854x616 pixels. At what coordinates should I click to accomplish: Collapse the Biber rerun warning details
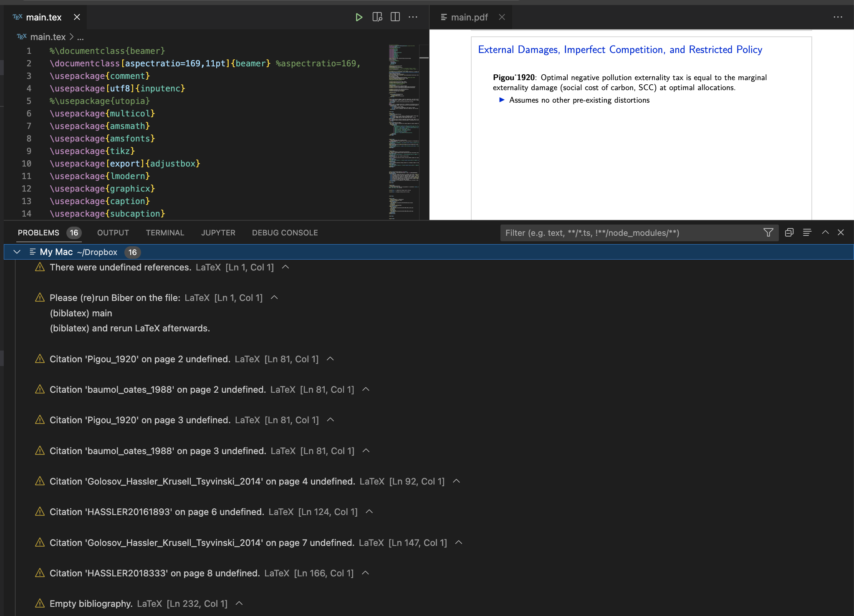(274, 298)
